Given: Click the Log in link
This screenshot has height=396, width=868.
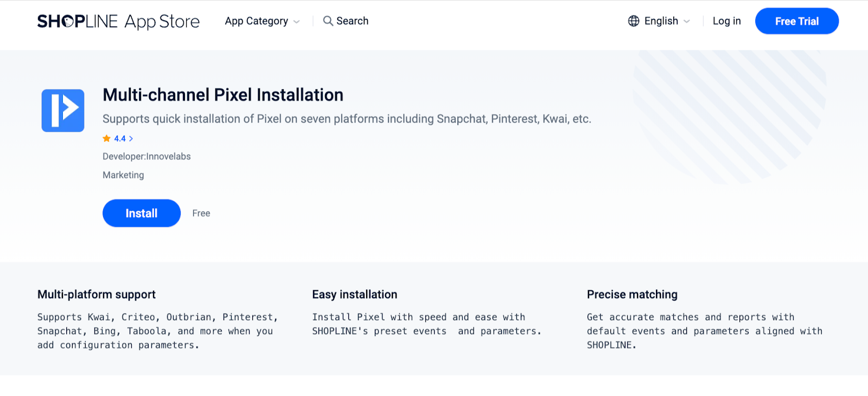Looking at the screenshot, I should pyautogui.click(x=726, y=21).
